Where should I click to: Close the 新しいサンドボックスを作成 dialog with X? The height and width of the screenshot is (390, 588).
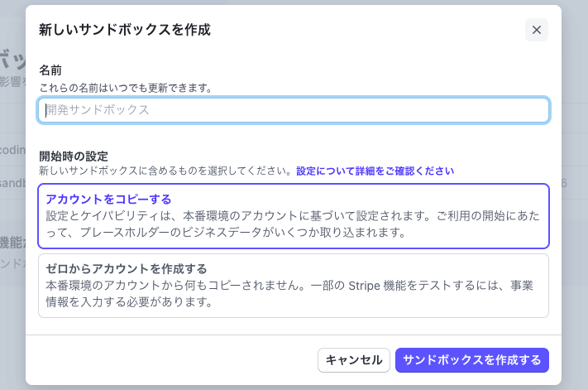pos(536,30)
